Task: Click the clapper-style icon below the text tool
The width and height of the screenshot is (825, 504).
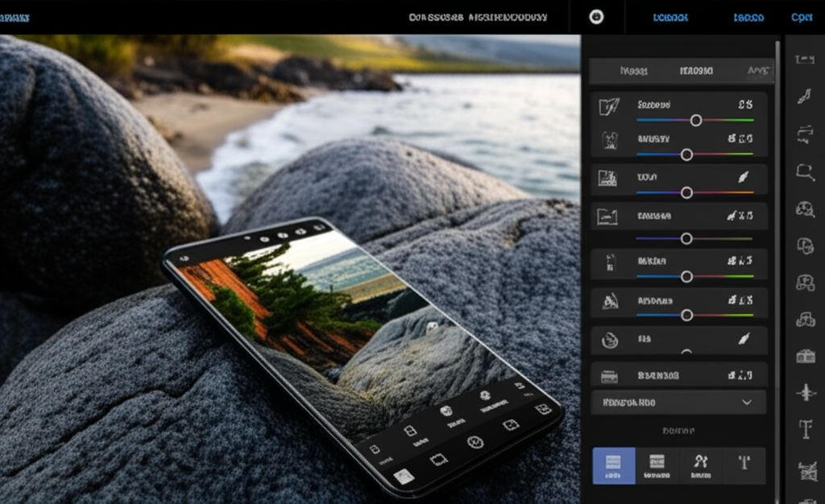Action: tap(806, 471)
